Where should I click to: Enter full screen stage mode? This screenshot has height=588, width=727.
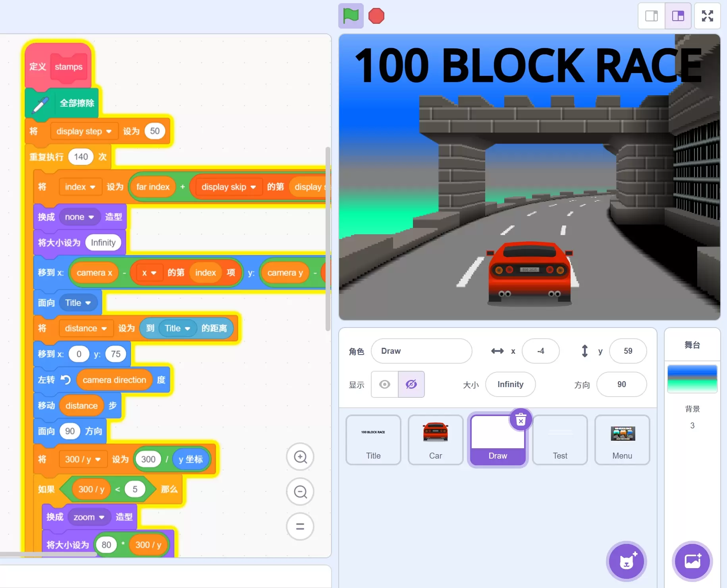tap(708, 16)
